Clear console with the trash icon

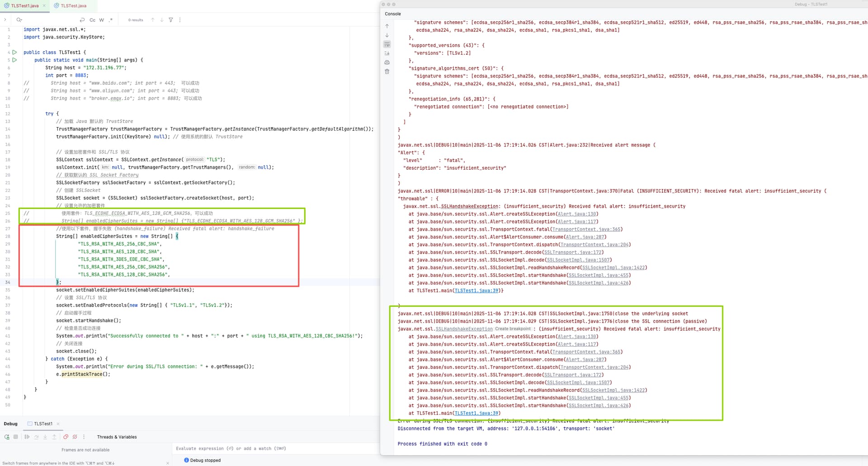click(387, 71)
